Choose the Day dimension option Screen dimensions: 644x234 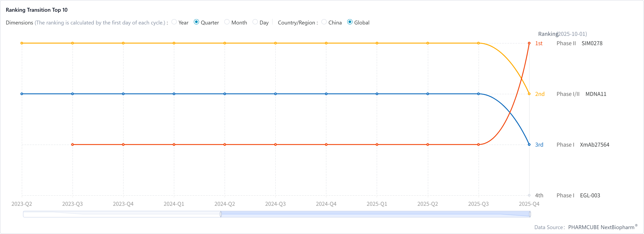pos(255,22)
